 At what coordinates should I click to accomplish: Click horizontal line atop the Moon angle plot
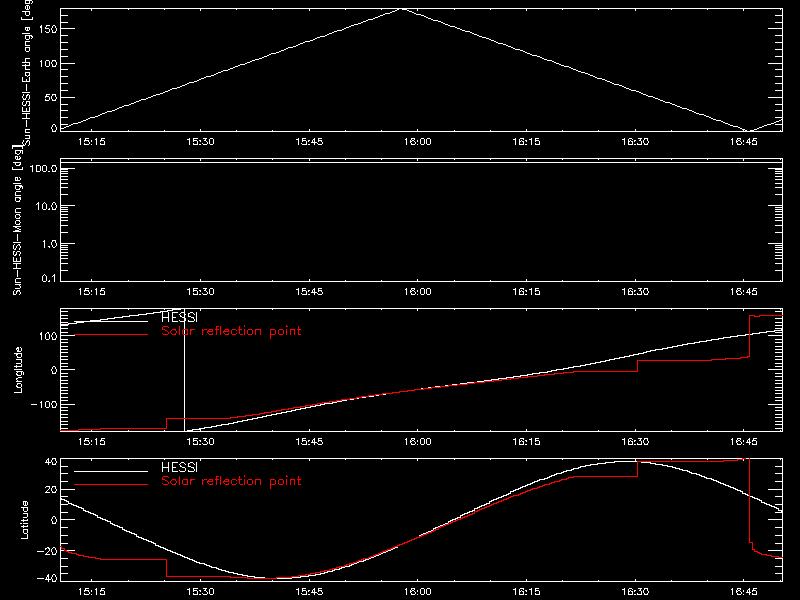(421, 163)
